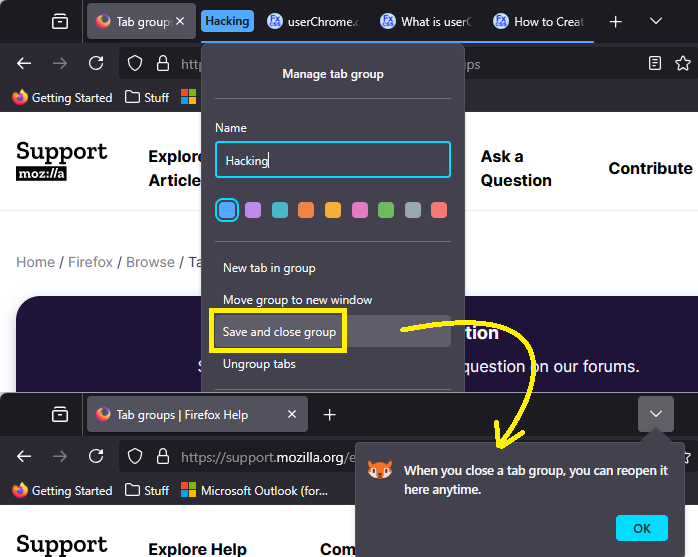The image size is (698, 557).
Task: Click site security padlock in top window
Action: 163,64
